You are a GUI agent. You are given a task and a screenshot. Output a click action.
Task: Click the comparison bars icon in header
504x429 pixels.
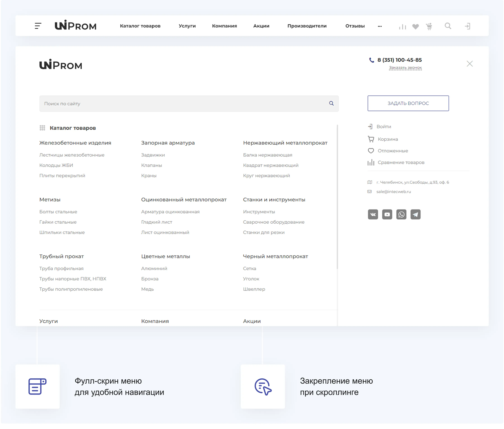click(x=402, y=27)
